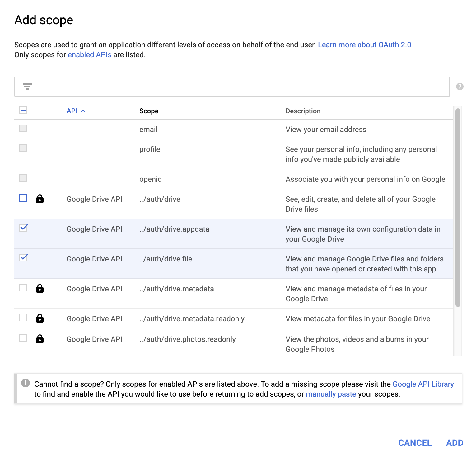The height and width of the screenshot is (457, 476).
Task: Click the manually paste link
Action: point(331,394)
